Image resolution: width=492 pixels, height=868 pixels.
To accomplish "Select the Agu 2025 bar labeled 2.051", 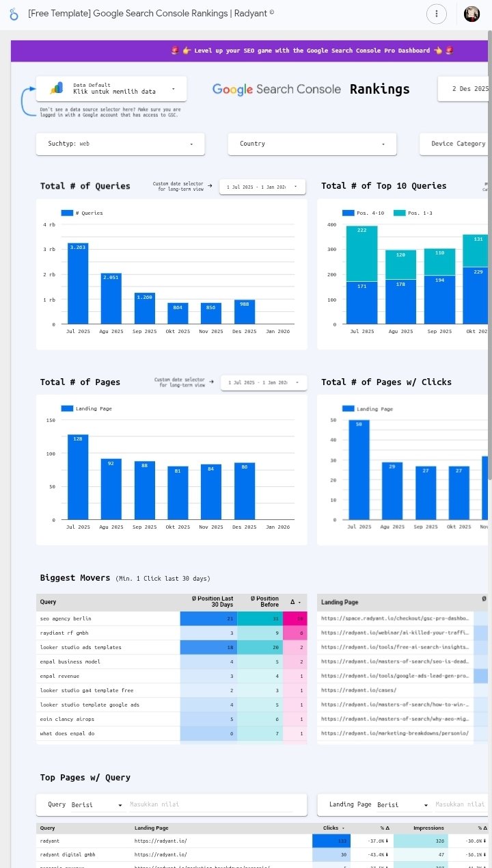I will (x=111, y=299).
